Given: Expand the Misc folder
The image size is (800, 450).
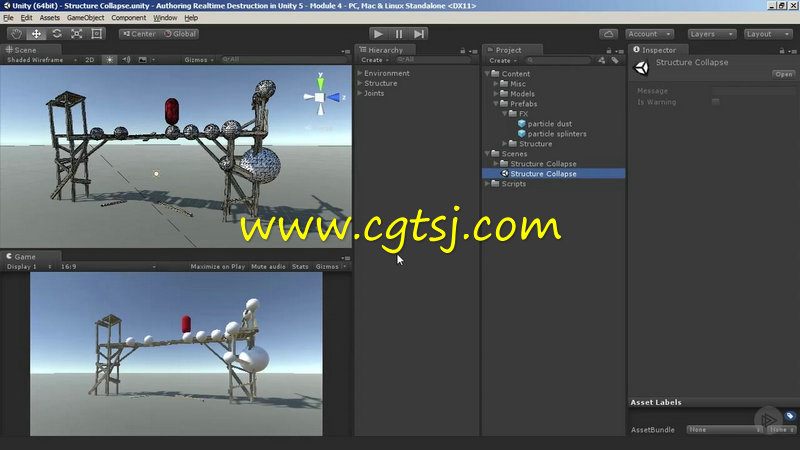Looking at the screenshot, I should tap(495, 84).
